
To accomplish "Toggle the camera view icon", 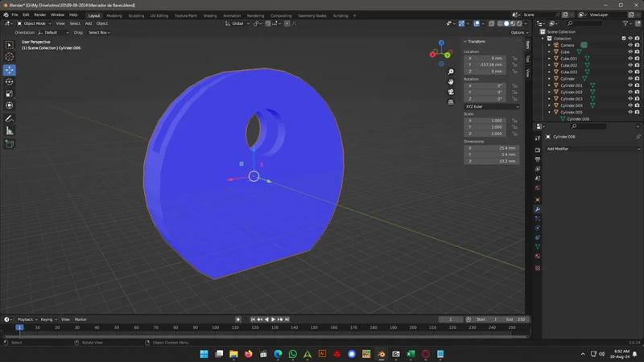I will click(451, 92).
